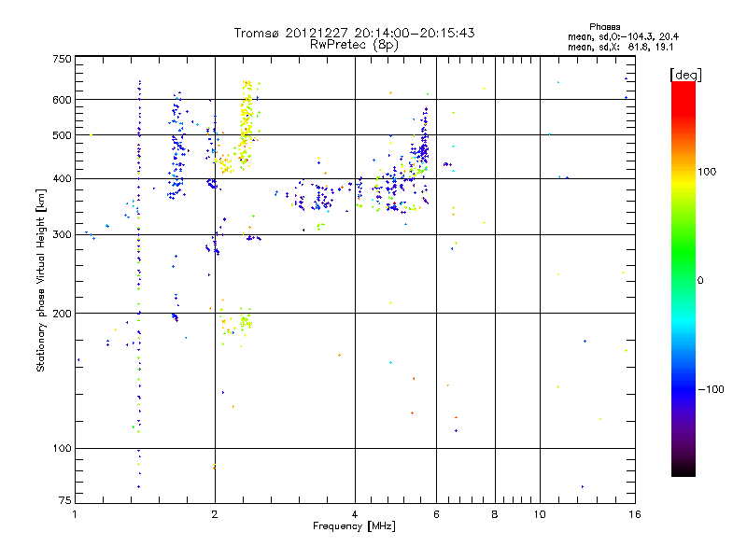Click the colorbar tick label '0'
Image resolution: width=747 pixels, height=560 pixels.
coord(700,281)
